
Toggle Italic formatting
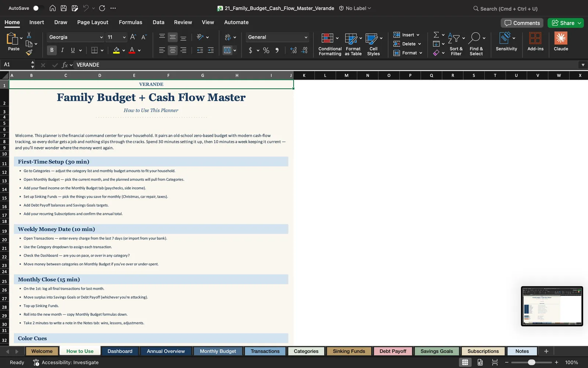[x=62, y=50]
